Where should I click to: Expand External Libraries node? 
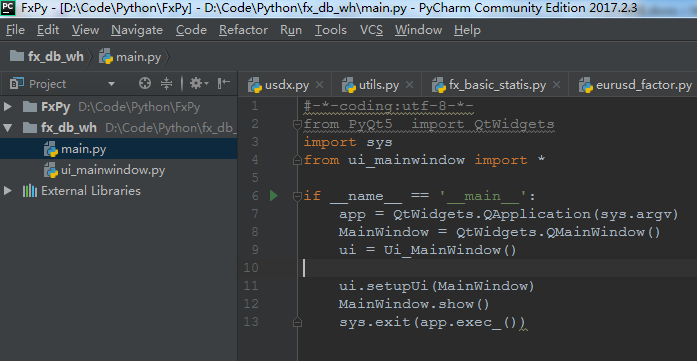coord(8,191)
